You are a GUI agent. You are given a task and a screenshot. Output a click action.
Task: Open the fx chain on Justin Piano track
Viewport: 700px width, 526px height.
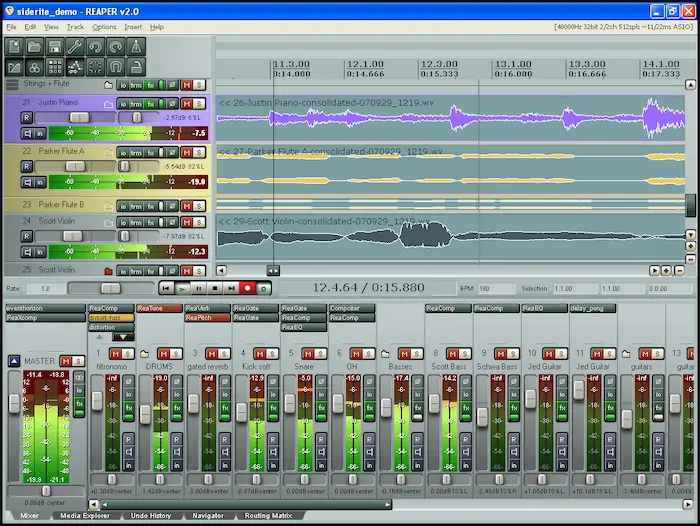coord(151,102)
